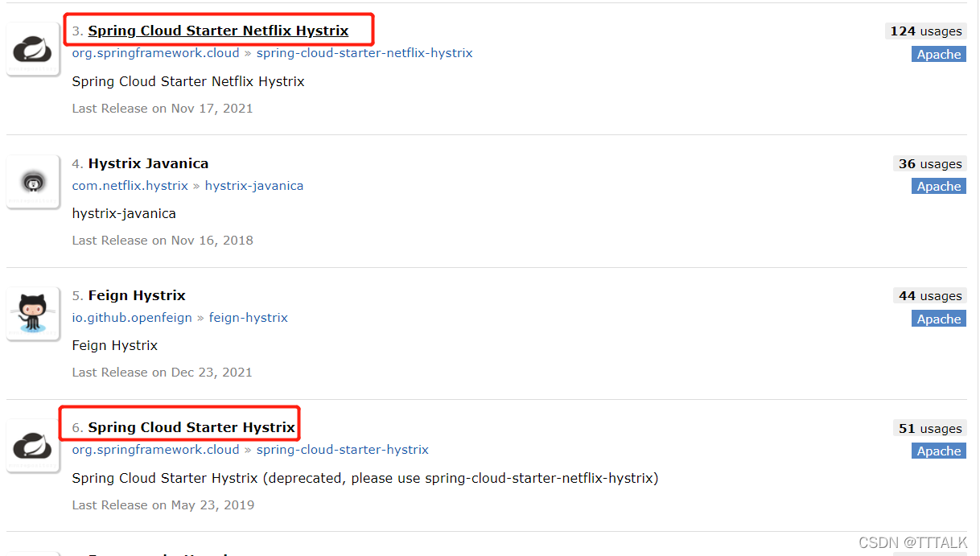
Task: Select the text 'Last Release on Nov 16, 2018'
Action: coord(163,241)
